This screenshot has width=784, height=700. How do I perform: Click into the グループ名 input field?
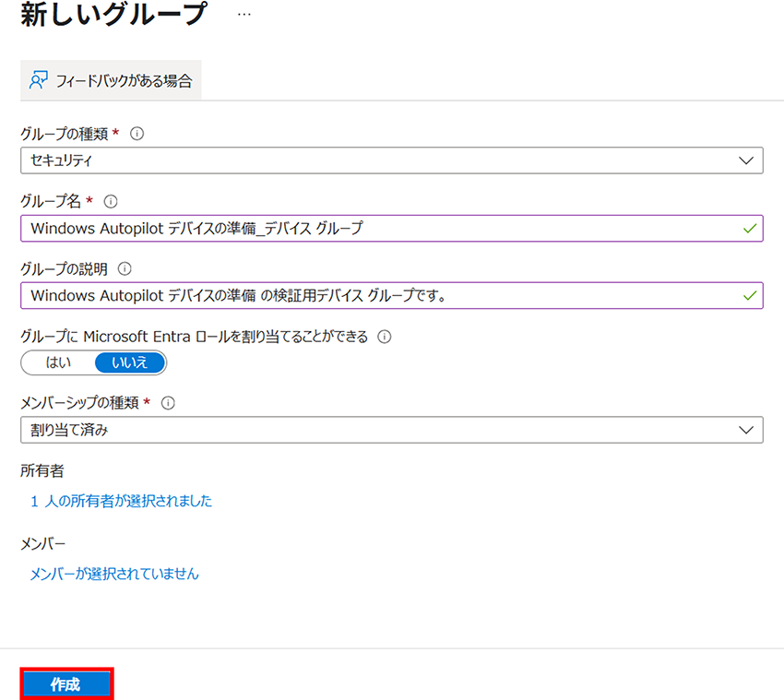tap(391, 229)
